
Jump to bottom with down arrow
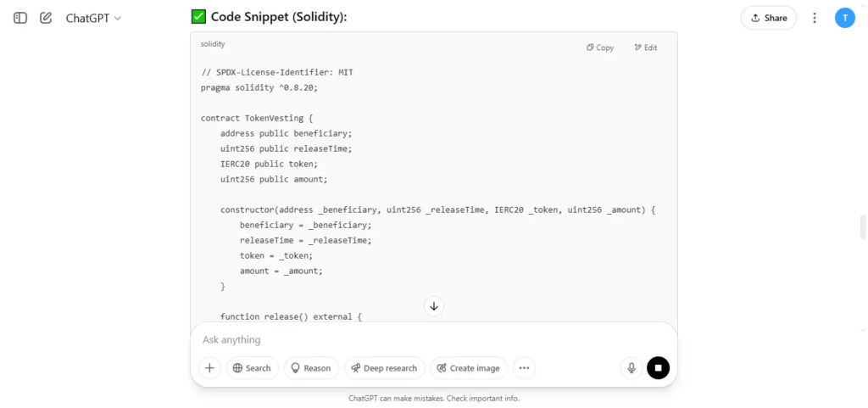tap(434, 306)
